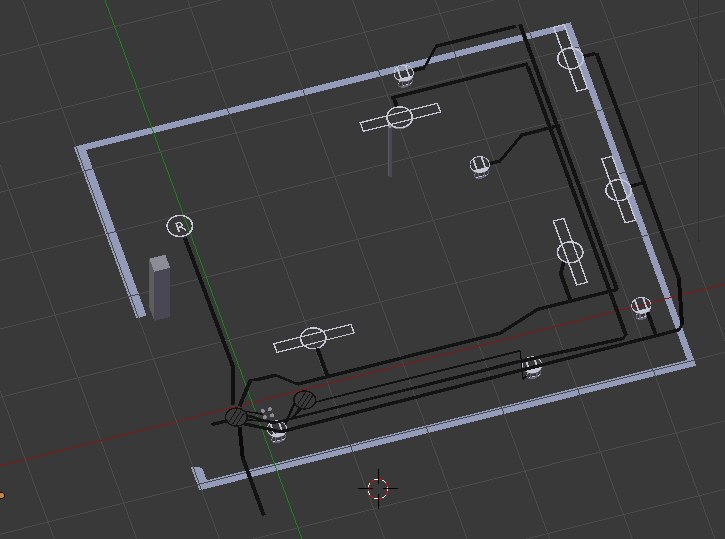Select the light fixture above the vertical post
The image size is (725, 539).
coord(400,117)
